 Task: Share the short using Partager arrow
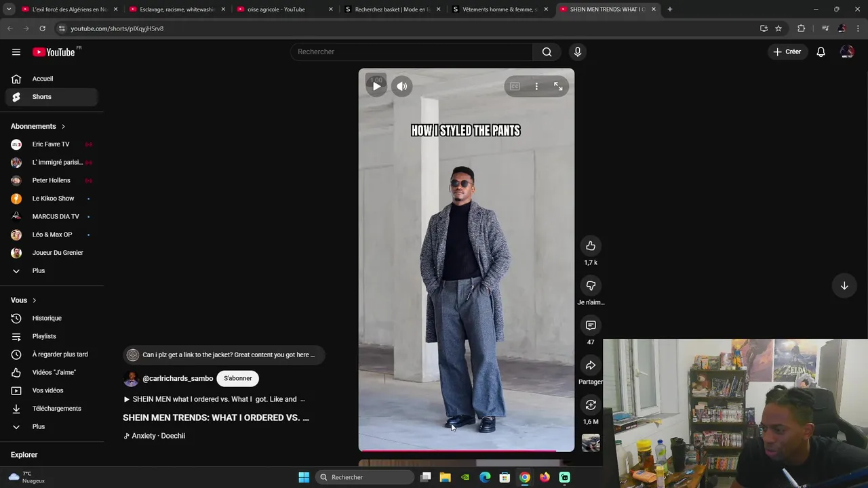pos(591,365)
